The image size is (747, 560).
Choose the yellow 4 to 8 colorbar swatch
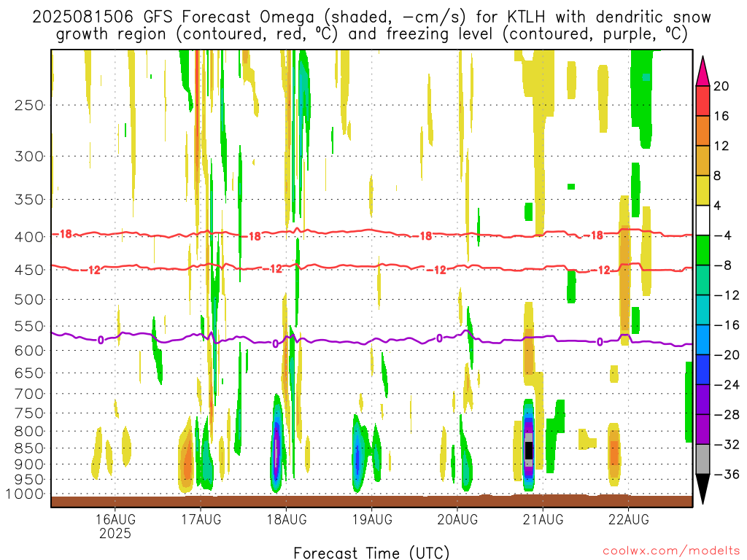tap(703, 190)
